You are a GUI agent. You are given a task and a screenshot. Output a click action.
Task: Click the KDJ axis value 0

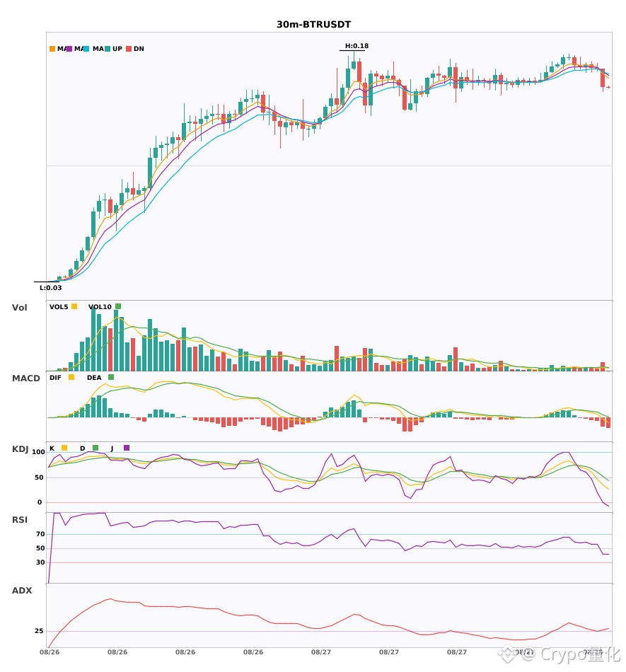(40, 502)
